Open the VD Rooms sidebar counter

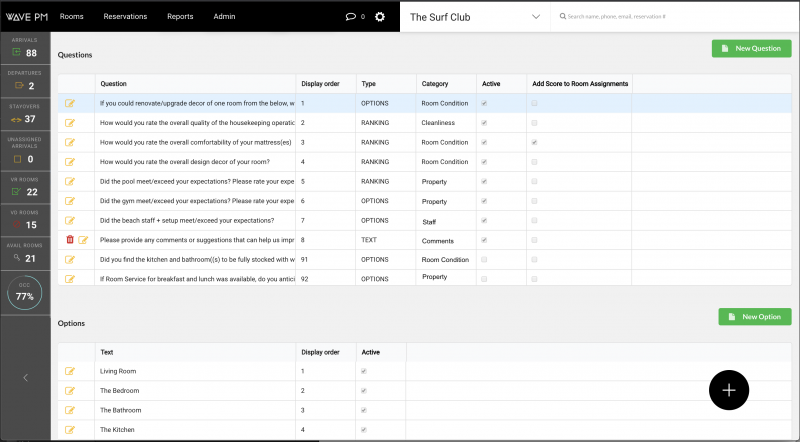point(24,220)
